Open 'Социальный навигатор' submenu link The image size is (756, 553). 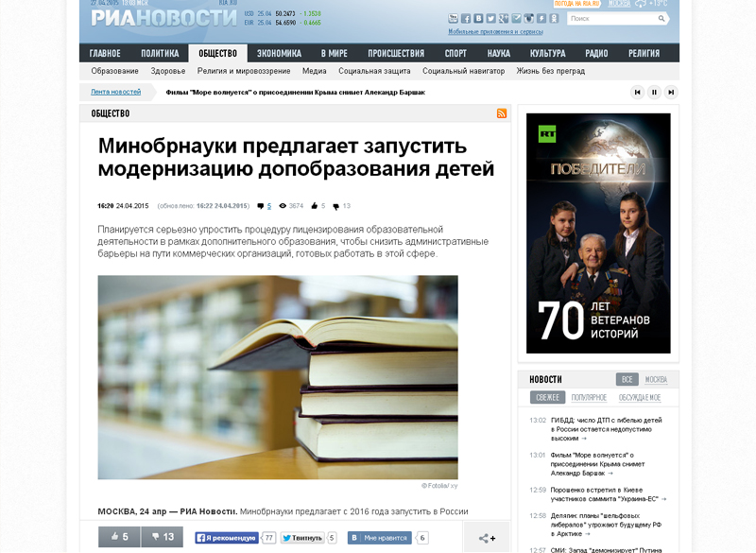(463, 71)
